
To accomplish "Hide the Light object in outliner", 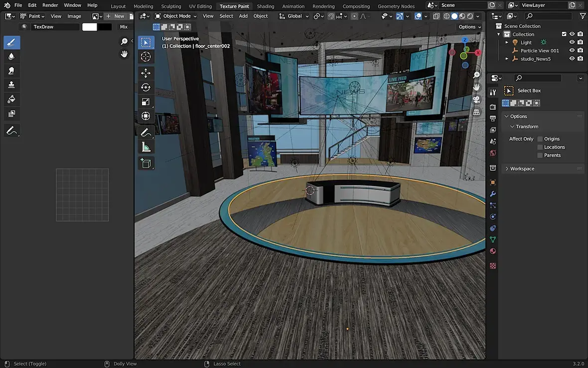I will tap(572, 42).
